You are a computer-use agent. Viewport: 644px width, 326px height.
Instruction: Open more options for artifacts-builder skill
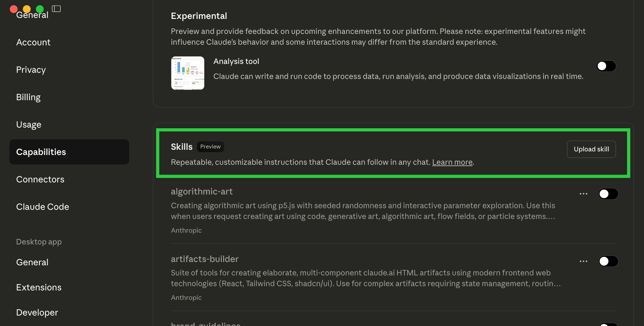[x=583, y=261]
